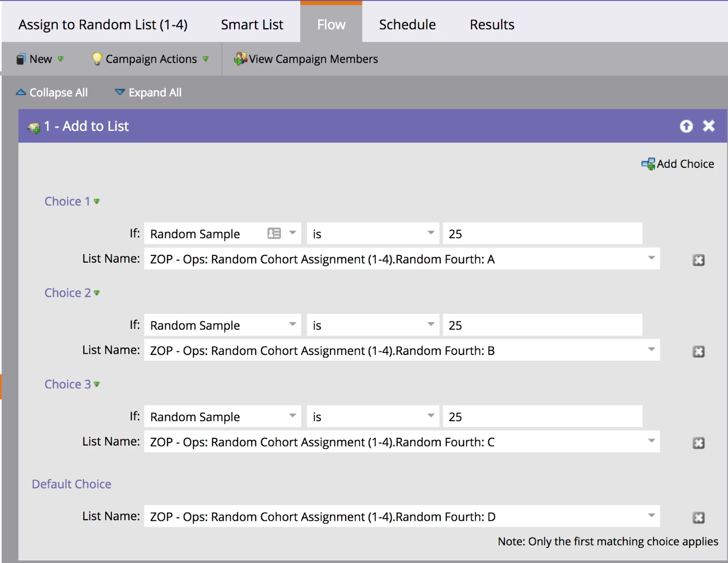Open the Random Fourth: D list dropdown
This screenshot has height=563, width=728.
pyautogui.click(x=402, y=516)
